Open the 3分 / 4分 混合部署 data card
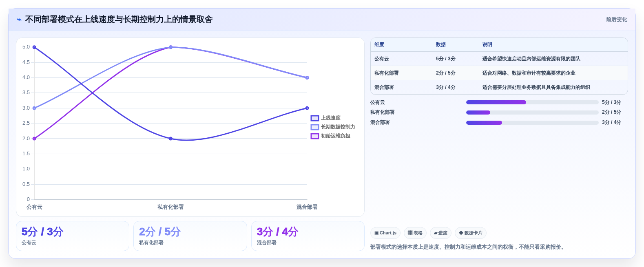 (308, 236)
